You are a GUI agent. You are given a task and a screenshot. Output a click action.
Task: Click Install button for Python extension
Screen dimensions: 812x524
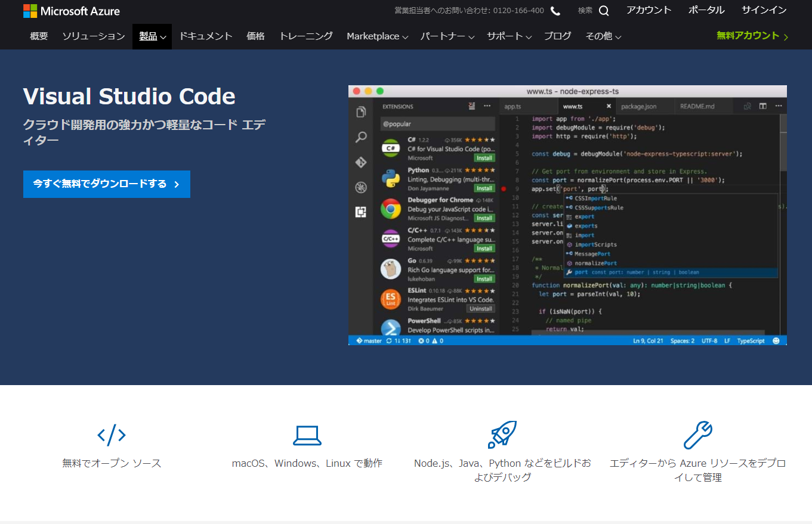pos(484,188)
